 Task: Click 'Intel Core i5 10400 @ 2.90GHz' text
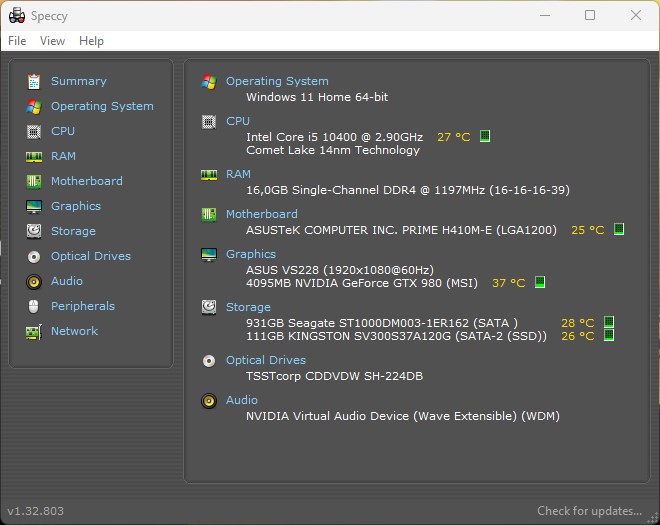pos(335,137)
